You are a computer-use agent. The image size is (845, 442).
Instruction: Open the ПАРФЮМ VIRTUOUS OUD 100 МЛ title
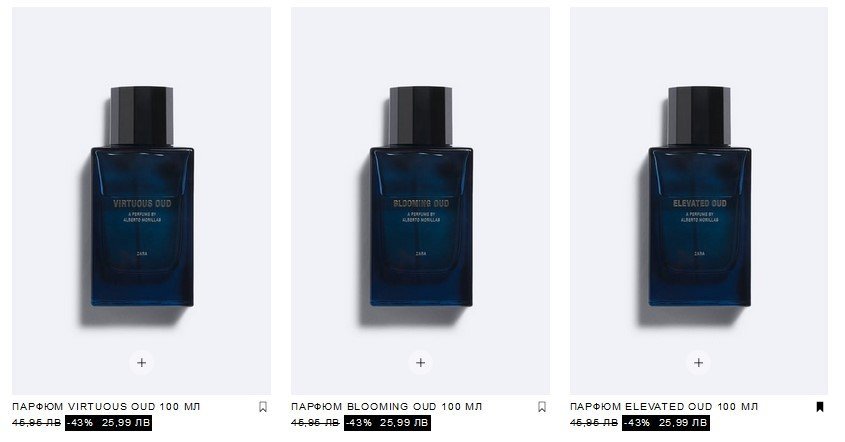pos(106,406)
